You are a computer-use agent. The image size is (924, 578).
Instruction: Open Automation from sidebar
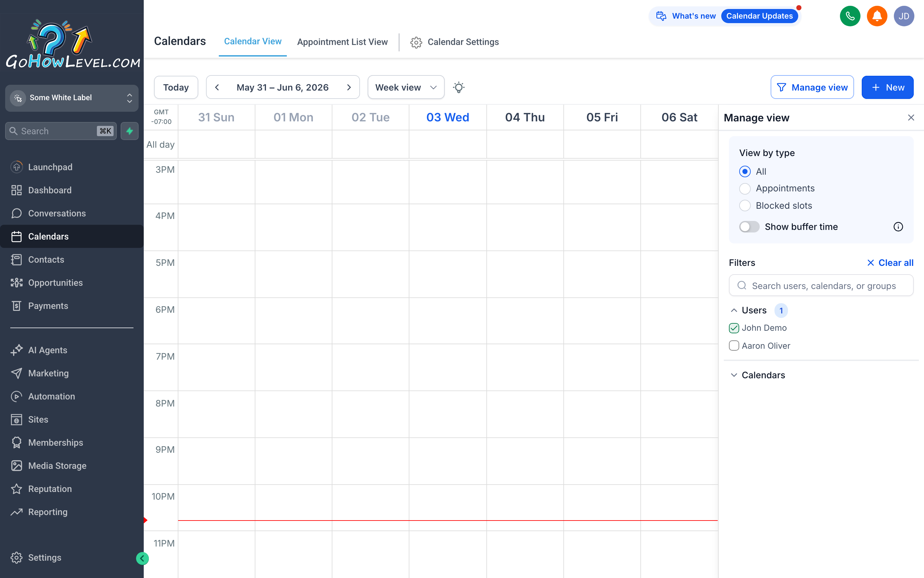coord(72,397)
